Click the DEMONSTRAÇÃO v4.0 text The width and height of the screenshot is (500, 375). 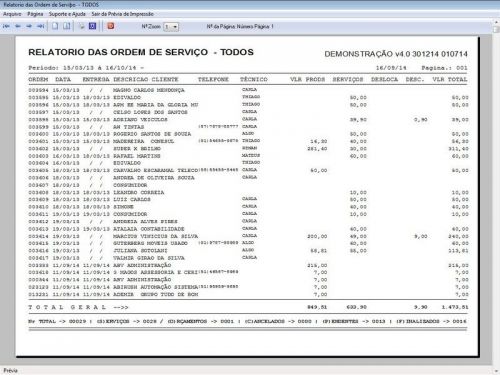[368, 54]
